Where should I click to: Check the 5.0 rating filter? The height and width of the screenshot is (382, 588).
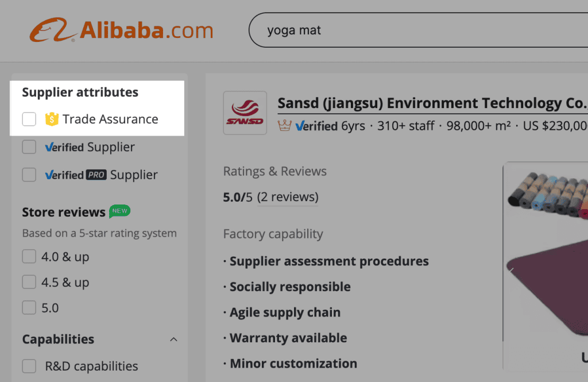click(29, 308)
